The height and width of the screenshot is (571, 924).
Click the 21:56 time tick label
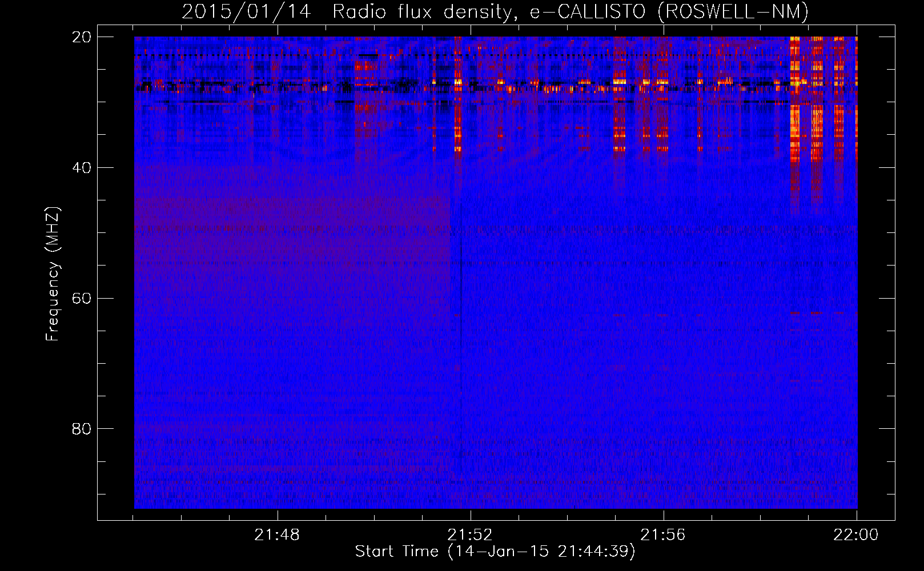(663, 535)
